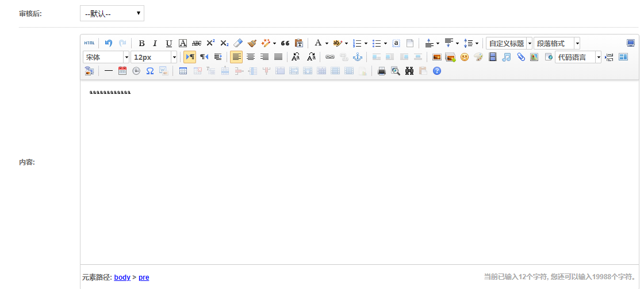Toggle fullscreen editor mode

coord(631,43)
